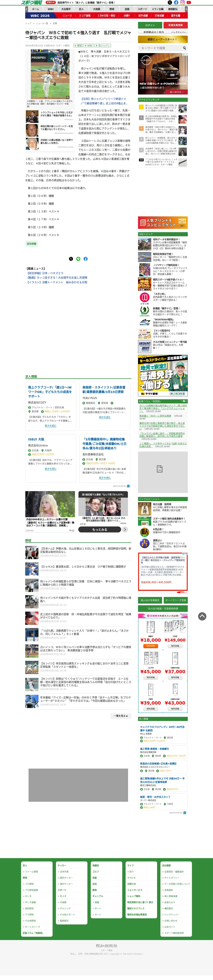Click the ボーイズリーグ写真 green button
Viewport: 213px width, 980px height.
point(175,600)
